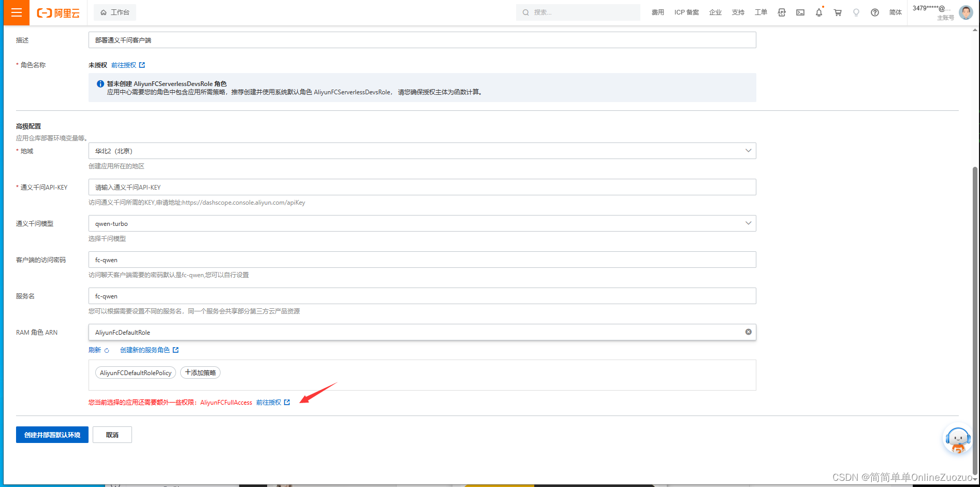Image resolution: width=980 pixels, height=487 pixels.
Task: Switch language via 简体 menu
Action: point(896,12)
